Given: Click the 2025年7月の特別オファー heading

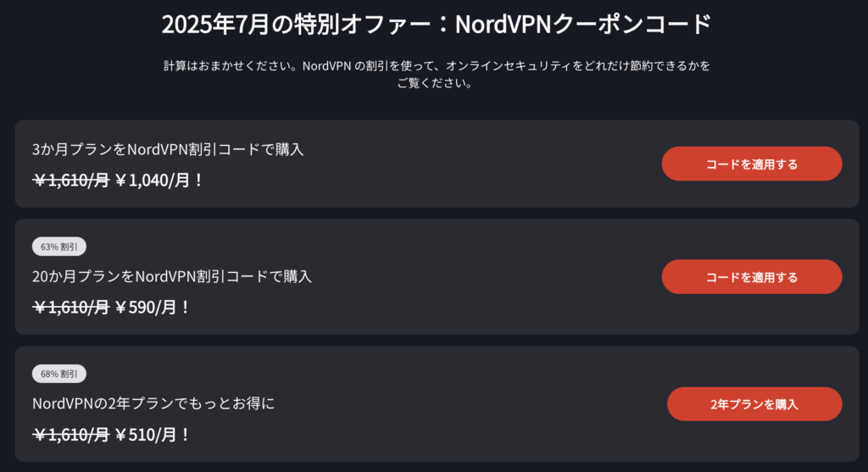Looking at the screenshot, I should tap(437, 25).
